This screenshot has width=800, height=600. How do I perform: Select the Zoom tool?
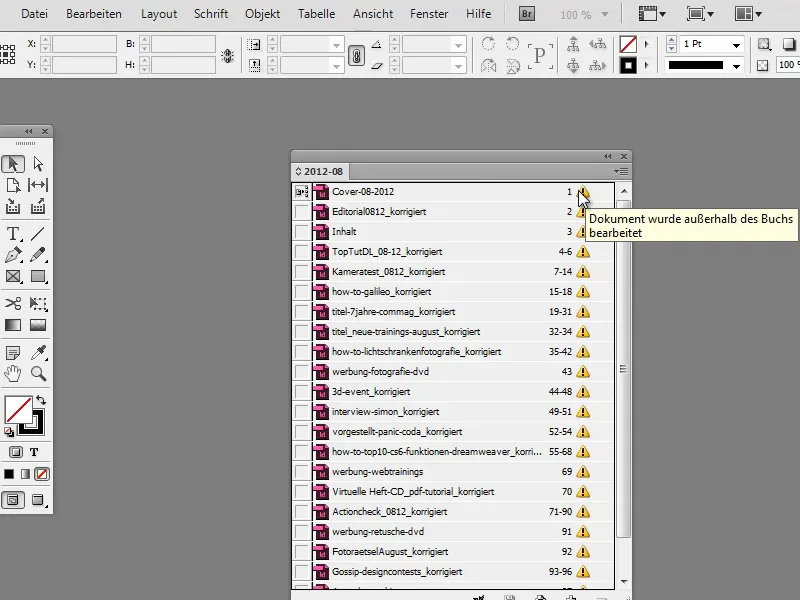38,374
